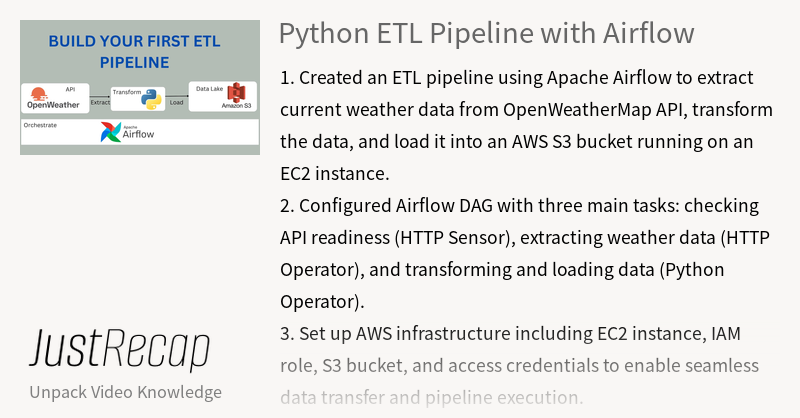This screenshot has width=800, height=418.
Task: Click the Transform label in the diagram
Action: (x=127, y=90)
